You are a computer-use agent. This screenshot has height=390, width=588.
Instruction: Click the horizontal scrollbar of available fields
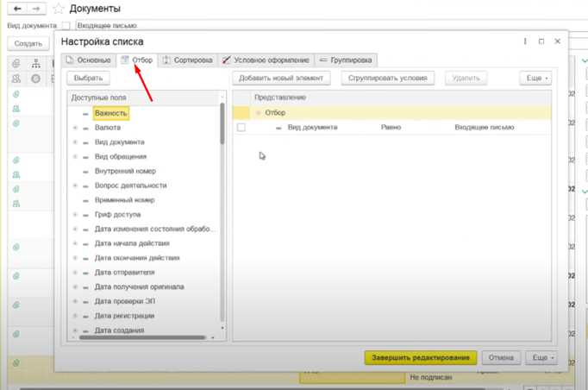click(142, 337)
